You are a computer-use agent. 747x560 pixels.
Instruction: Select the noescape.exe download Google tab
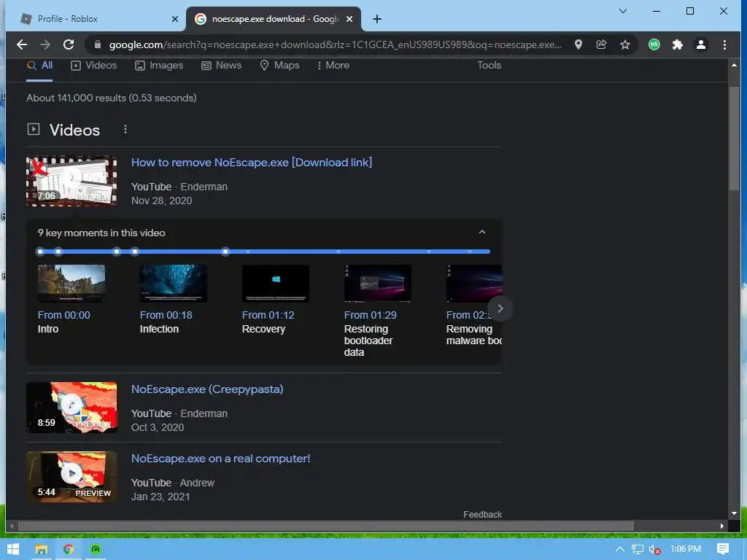[x=273, y=19]
